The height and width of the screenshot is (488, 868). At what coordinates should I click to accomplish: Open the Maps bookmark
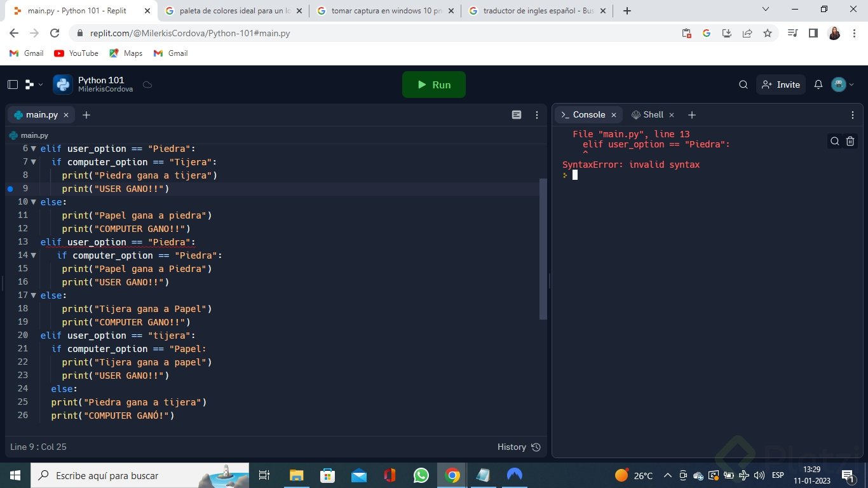coord(126,53)
